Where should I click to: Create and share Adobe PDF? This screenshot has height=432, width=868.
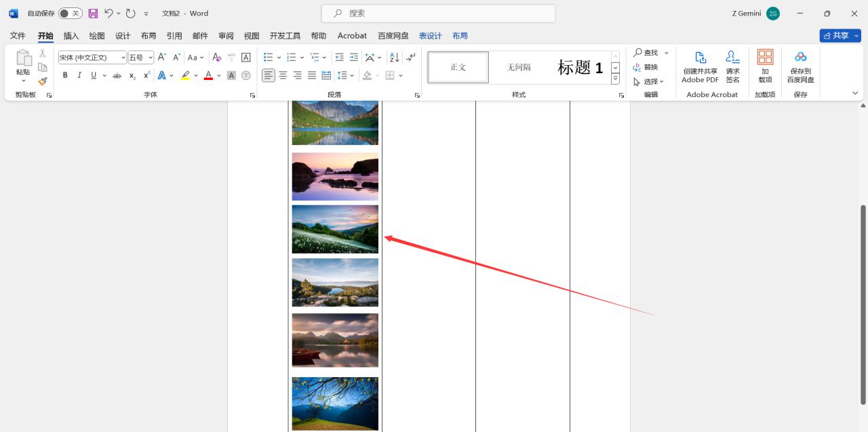click(x=700, y=66)
